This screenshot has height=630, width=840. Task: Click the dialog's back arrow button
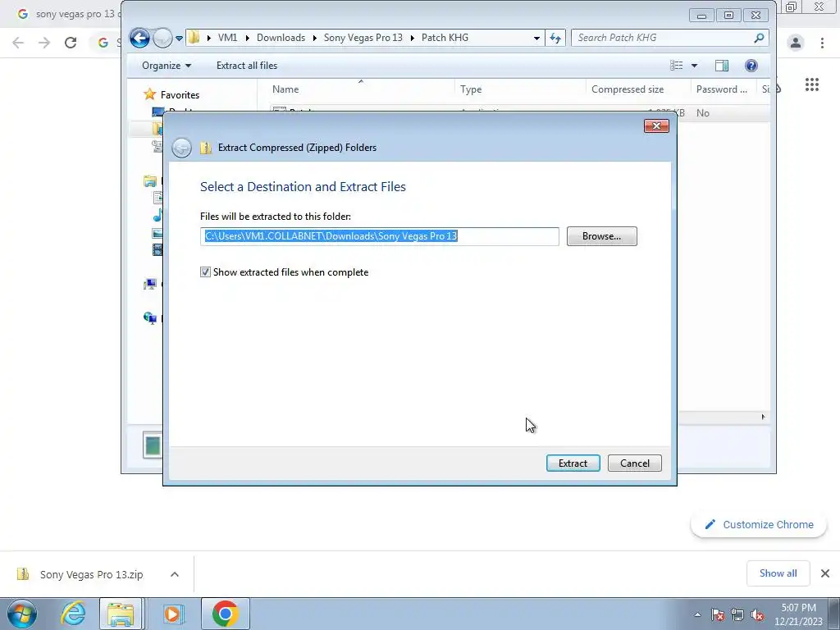tap(181, 148)
